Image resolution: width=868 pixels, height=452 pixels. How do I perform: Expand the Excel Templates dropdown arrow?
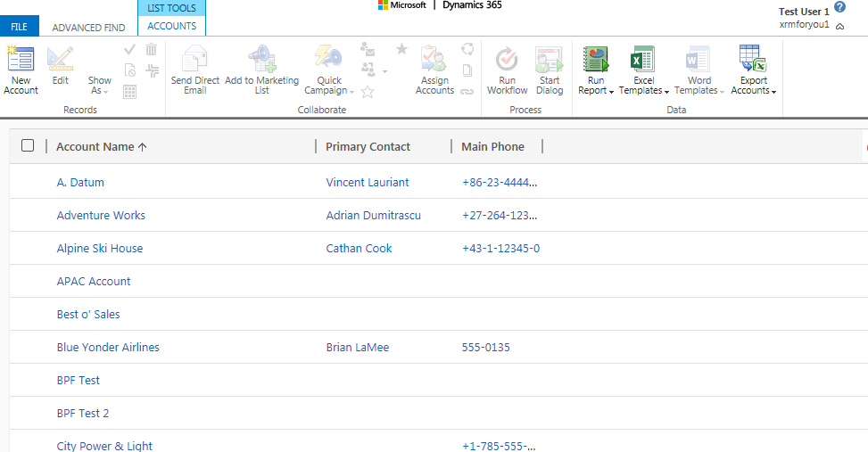[x=666, y=92]
